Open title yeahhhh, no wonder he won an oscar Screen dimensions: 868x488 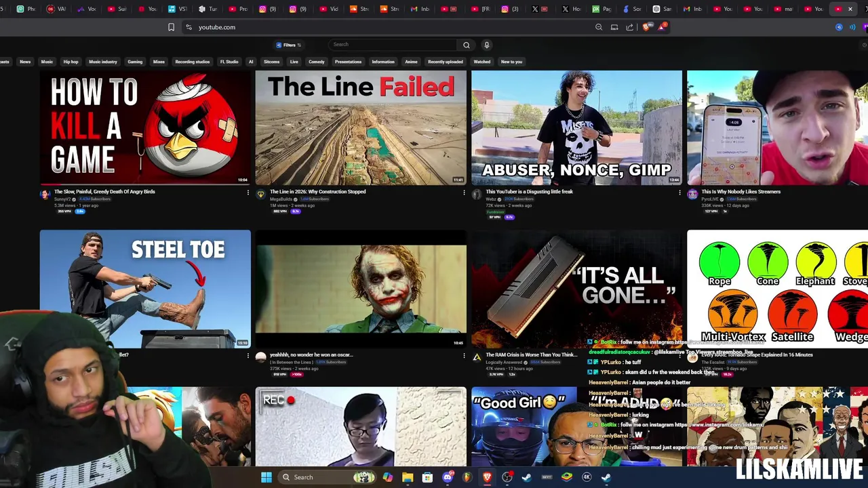tap(311, 354)
